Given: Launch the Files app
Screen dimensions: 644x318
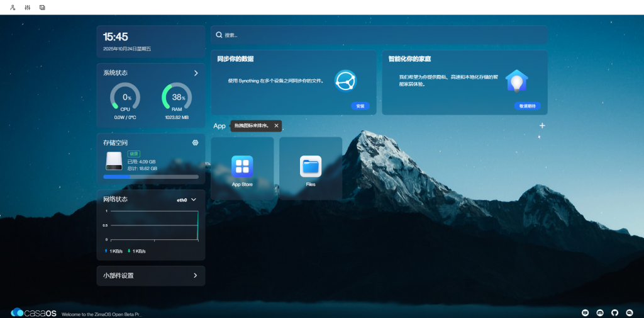Looking at the screenshot, I should (x=311, y=167).
